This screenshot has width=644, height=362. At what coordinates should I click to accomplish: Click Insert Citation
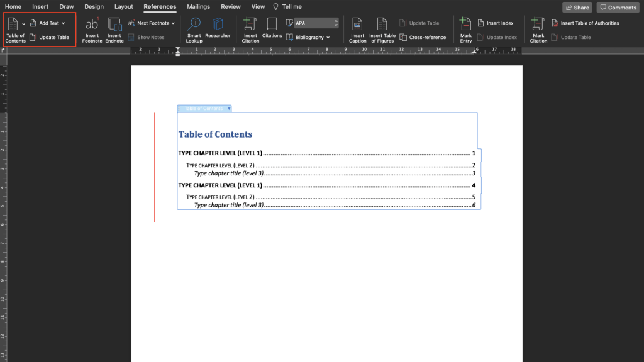pos(250,30)
